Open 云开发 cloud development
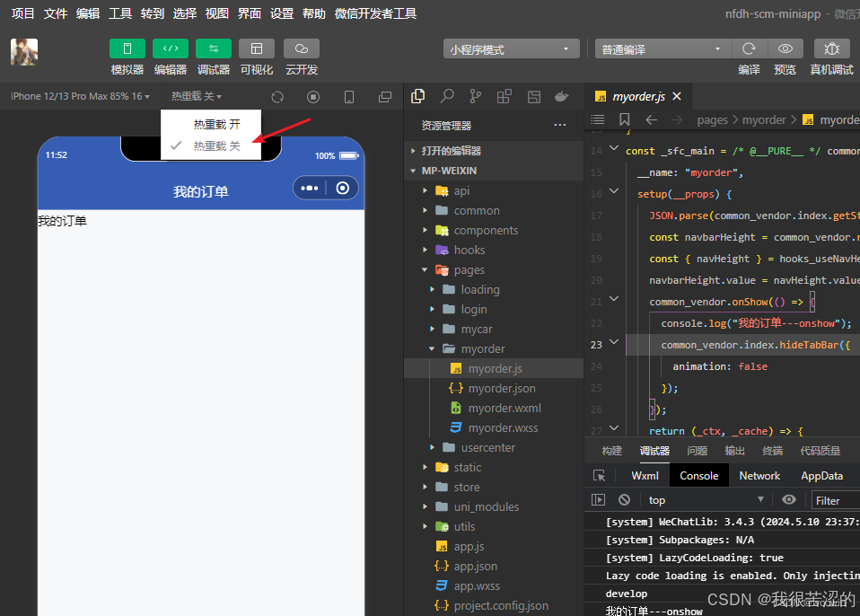 pyautogui.click(x=301, y=48)
